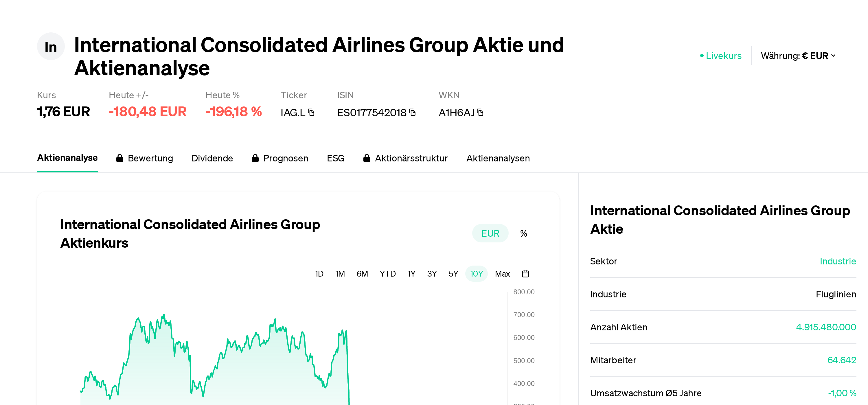Click the round 'In' company logo
The width and height of the screenshot is (868, 405).
[x=51, y=47]
